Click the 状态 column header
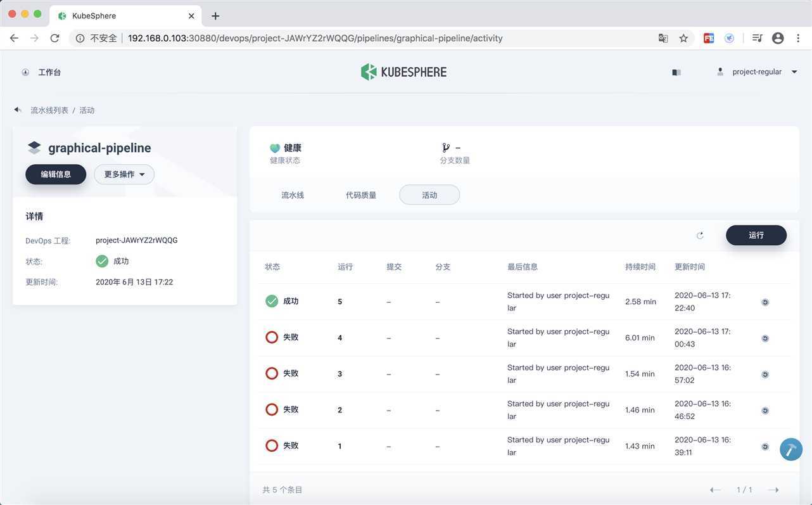 (272, 267)
